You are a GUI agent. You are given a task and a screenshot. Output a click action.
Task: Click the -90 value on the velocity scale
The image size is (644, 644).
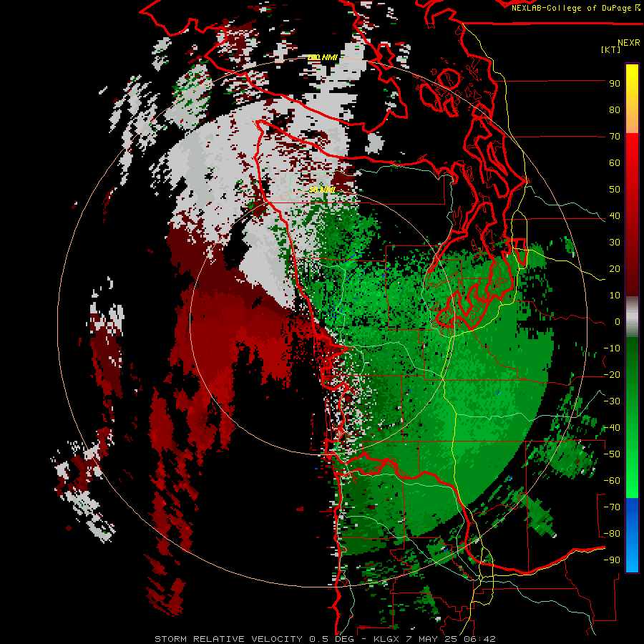coord(612,560)
